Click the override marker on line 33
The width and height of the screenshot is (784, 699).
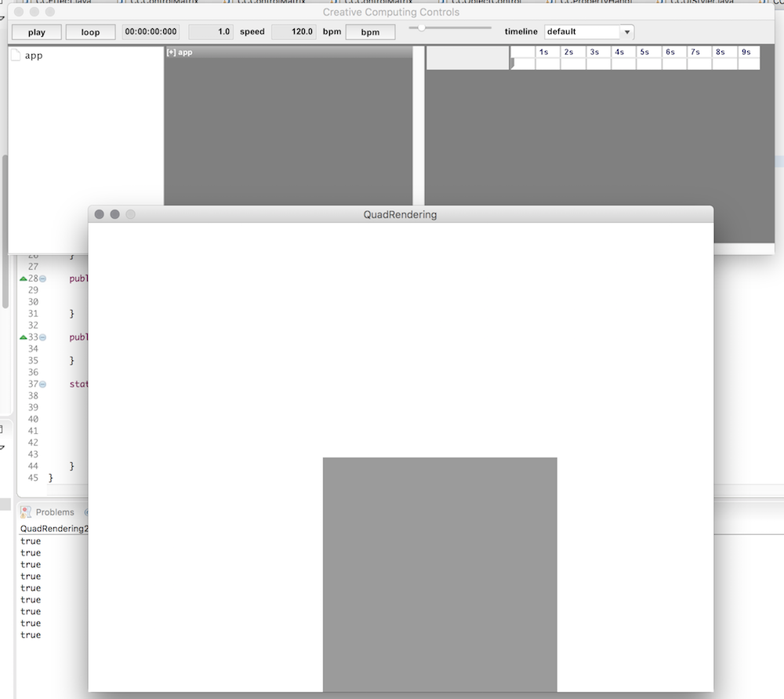pos(24,337)
